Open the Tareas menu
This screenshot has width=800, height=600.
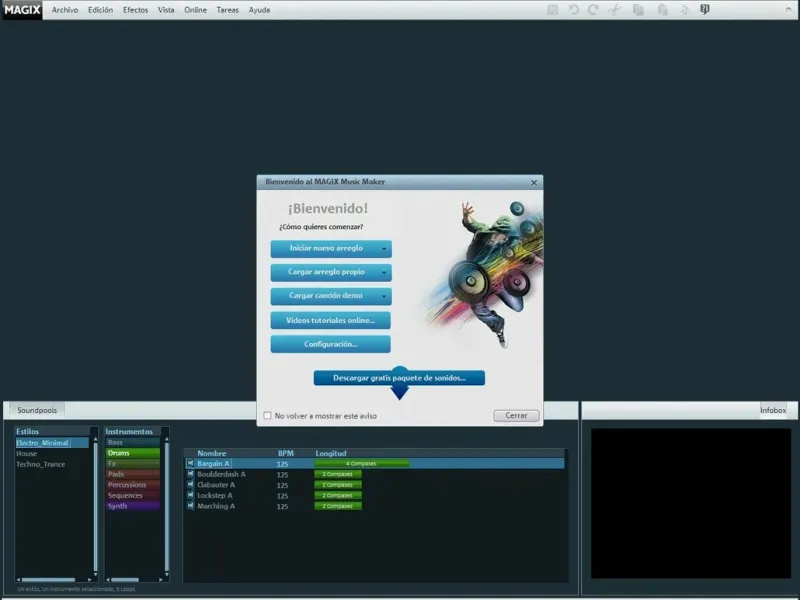pos(228,10)
